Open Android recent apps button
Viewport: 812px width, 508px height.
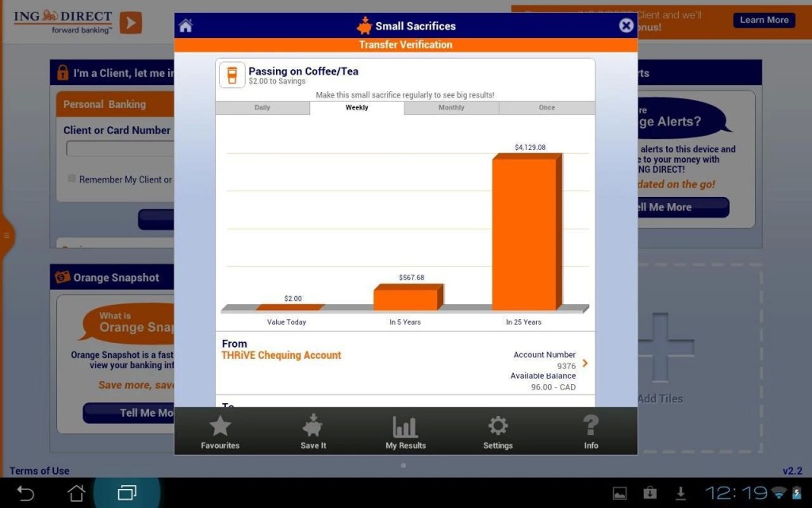point(127,493)
